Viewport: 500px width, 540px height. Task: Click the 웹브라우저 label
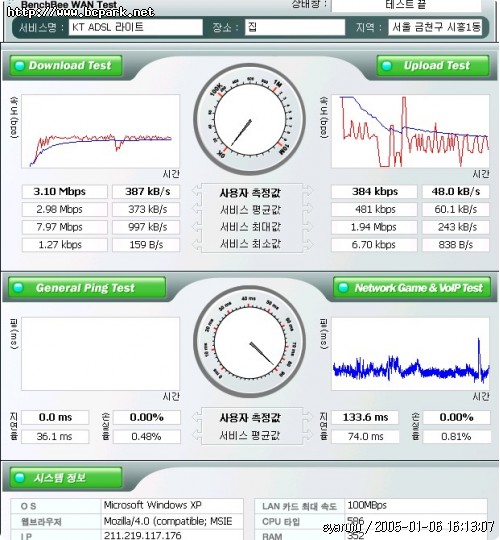click(x=41, y=522)
